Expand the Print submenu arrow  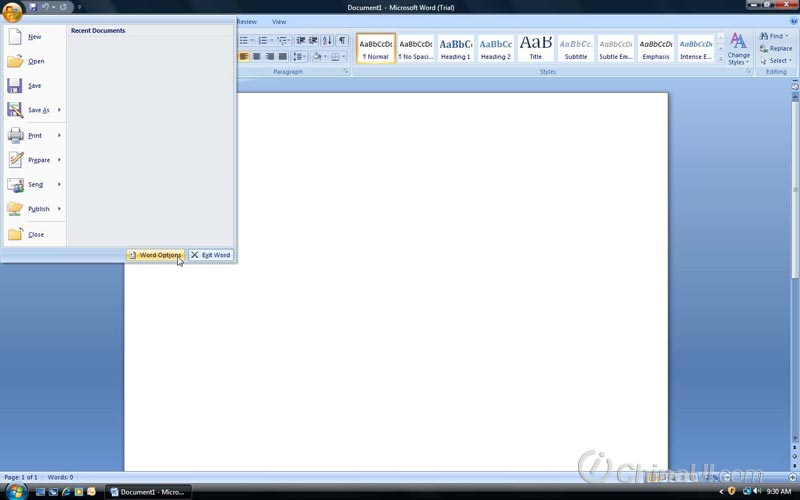click(x=59, y=135)
